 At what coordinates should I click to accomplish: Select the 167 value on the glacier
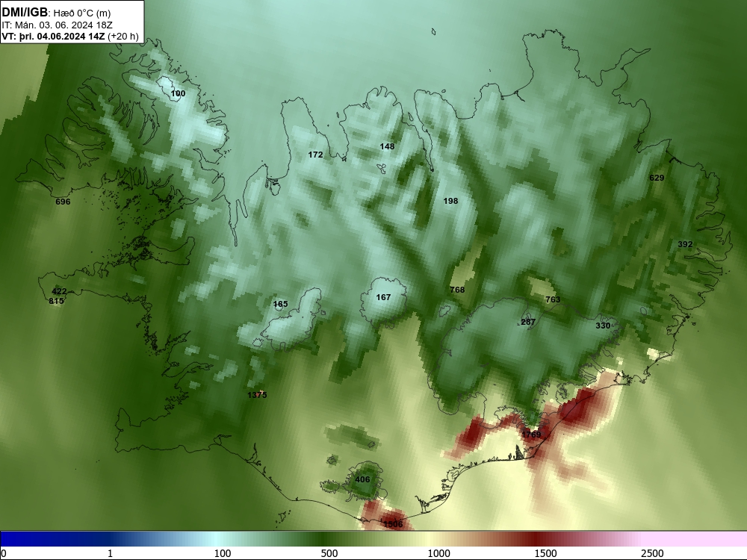[383, 297]
